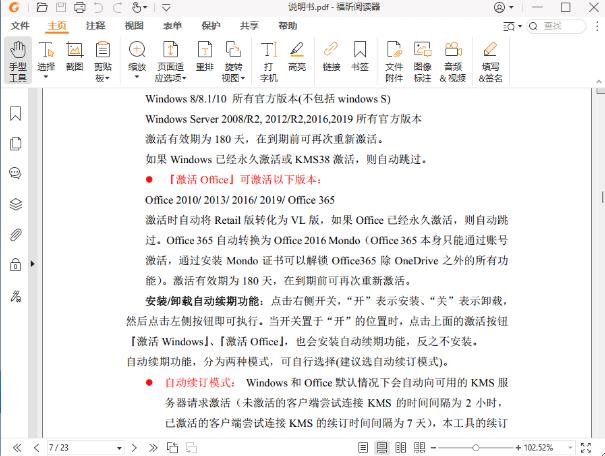Click File Attachment (文件附件) tool
The width and height of the screenshot is (605, 456).
click(394, 61)
